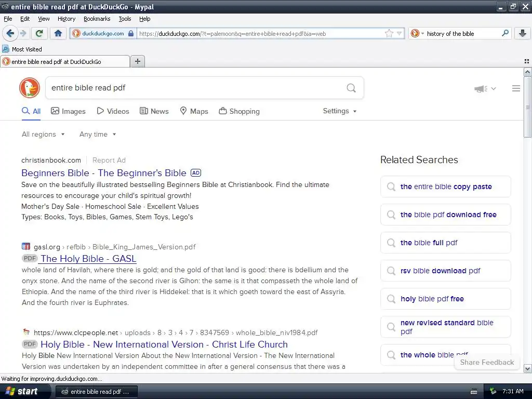This screenshot has width=532, height=399.
Task: Open the Bookmarks menu
Action: 97,19
